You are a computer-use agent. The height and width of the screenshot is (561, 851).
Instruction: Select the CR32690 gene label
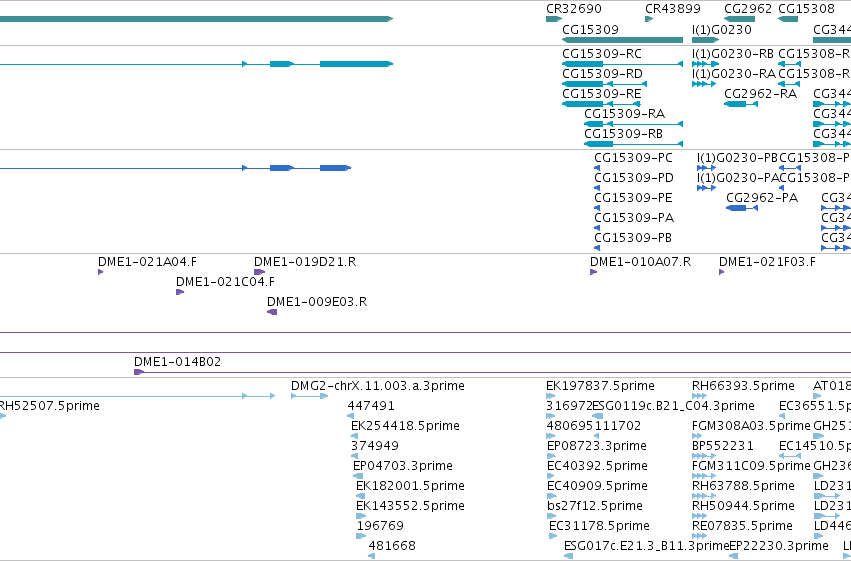574,9
